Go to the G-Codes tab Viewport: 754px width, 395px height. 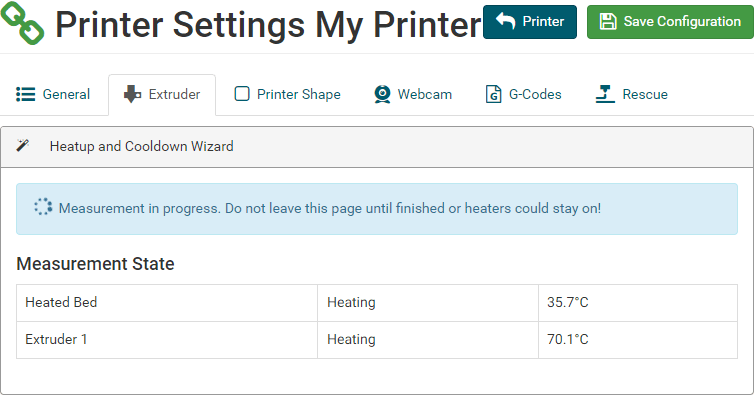coord(524,94)
